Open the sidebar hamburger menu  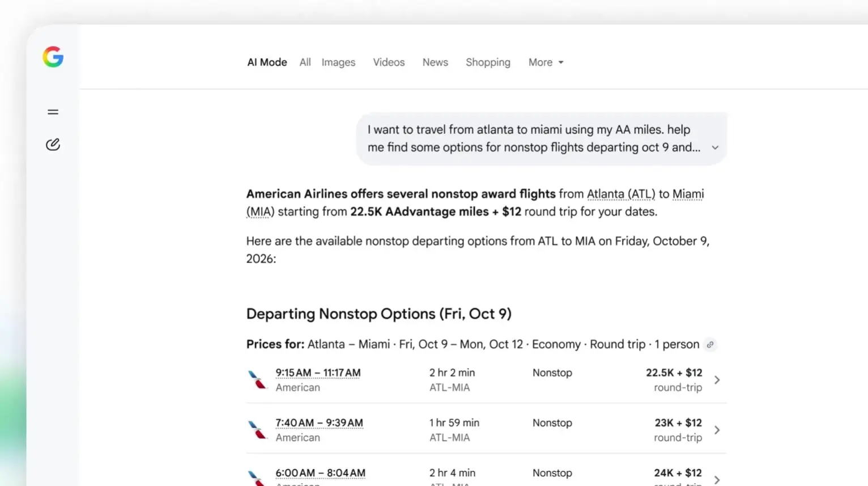(x=53, y=112)
